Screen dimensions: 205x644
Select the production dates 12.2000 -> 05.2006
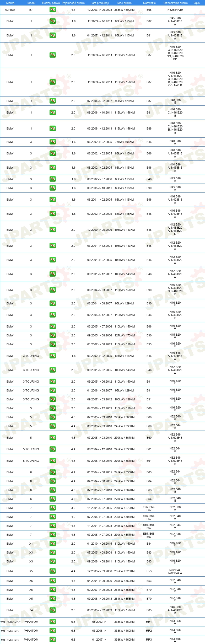(100, 230)
